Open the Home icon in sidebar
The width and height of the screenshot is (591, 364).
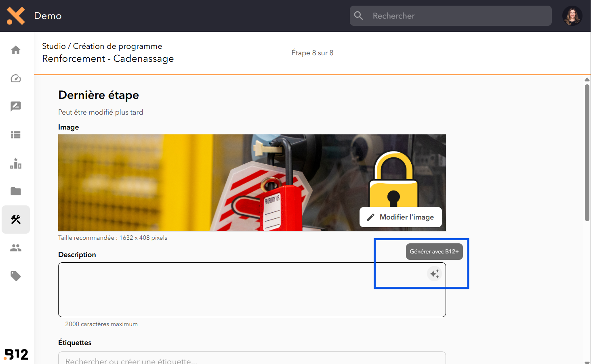point(16,50)
